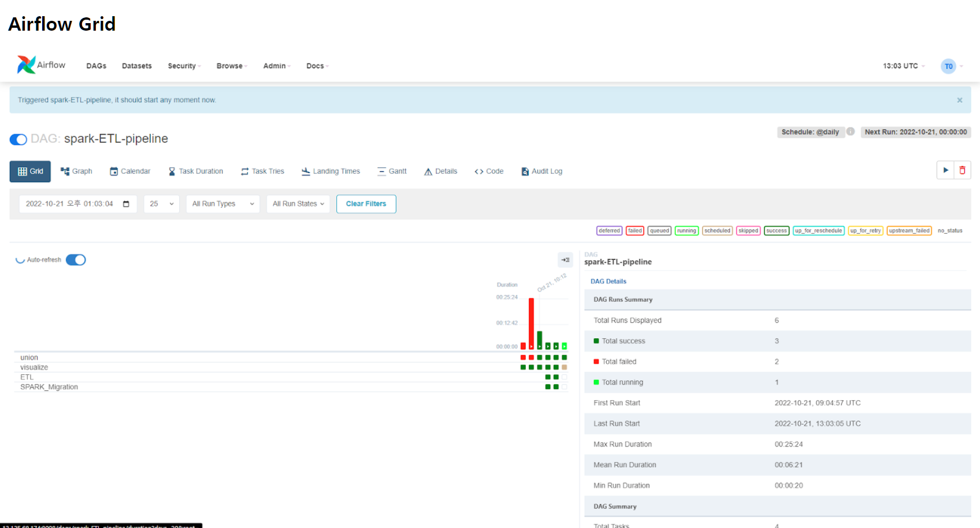
Task: Pause the spark-ETL-pipeline DAG toggle
Action: coord(18,139)
